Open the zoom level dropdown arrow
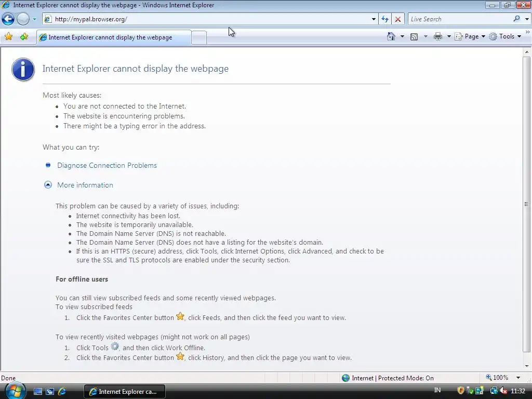532x399 pixels. 518,378
